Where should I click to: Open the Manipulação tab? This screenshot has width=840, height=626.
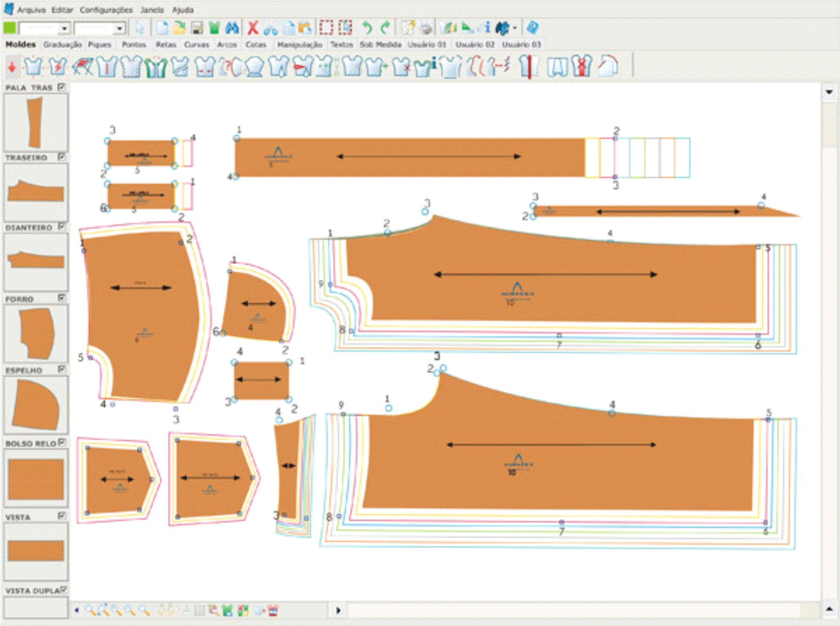300,44
